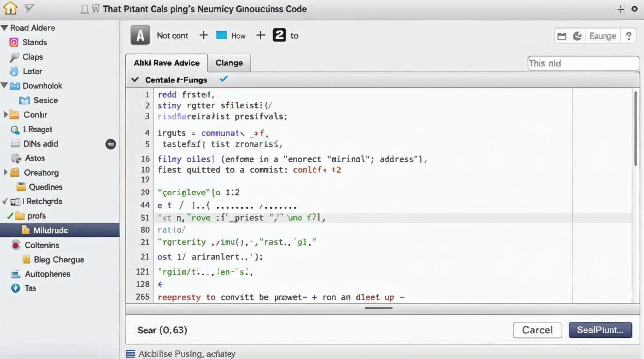This screenshot has height=359, width=644.
Task: Click the list icon in status bar
Action: coord(130,354)
